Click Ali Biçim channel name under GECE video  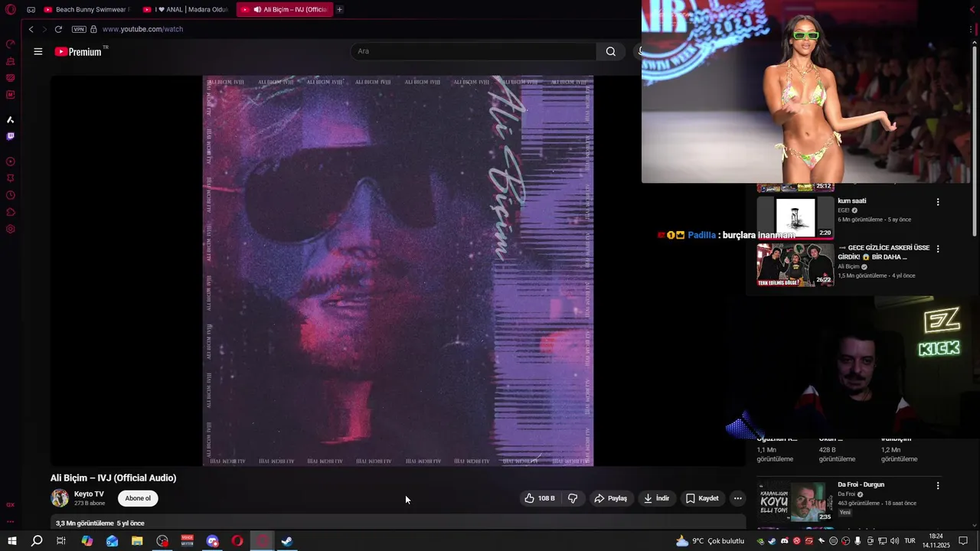coord(849,266)
